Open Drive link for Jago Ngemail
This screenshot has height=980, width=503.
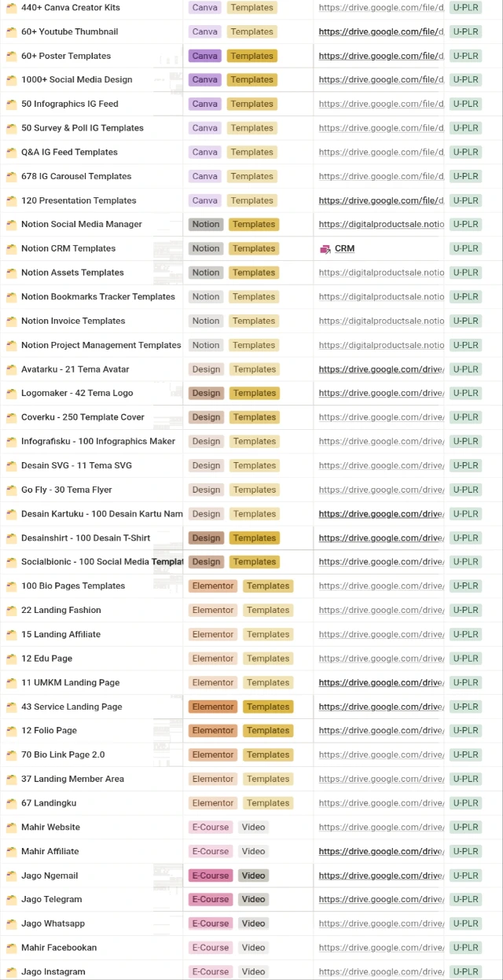coord(381,875)
